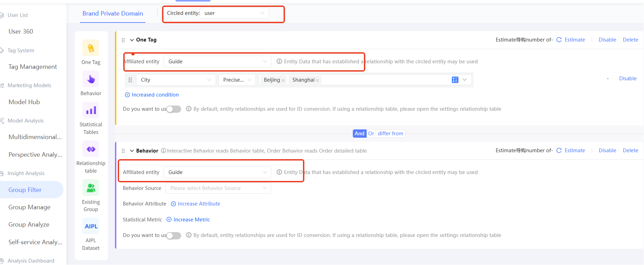Expand the Marketing Models sidebar group
This screenshot has height=265, width=644.
(x=29, y=85)
